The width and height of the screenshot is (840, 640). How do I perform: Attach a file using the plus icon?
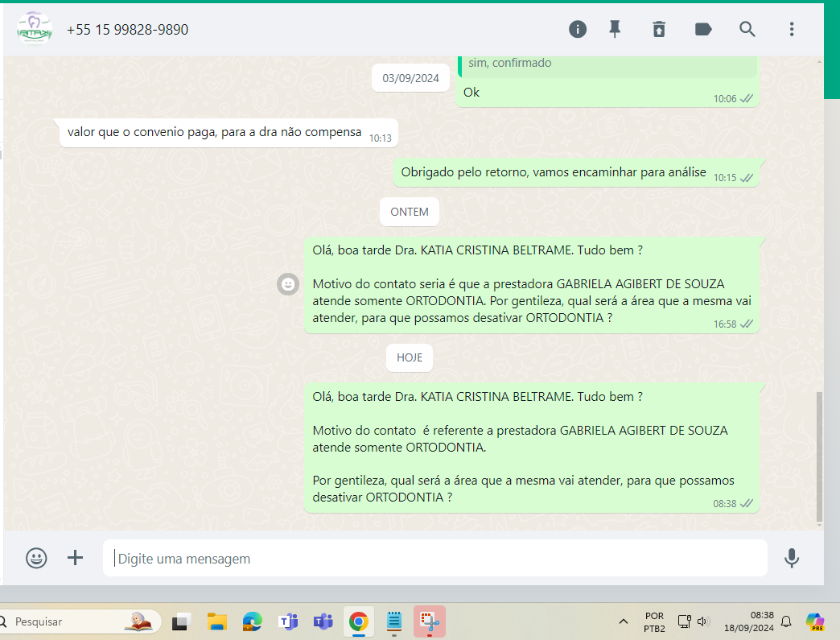pos(76,558)
